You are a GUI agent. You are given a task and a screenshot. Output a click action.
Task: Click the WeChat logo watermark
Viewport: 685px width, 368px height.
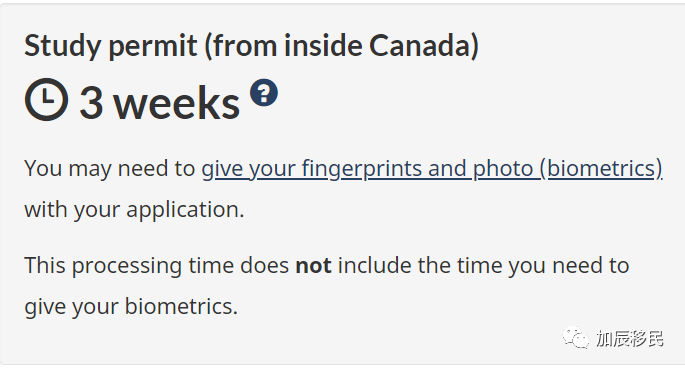[576, 338]
